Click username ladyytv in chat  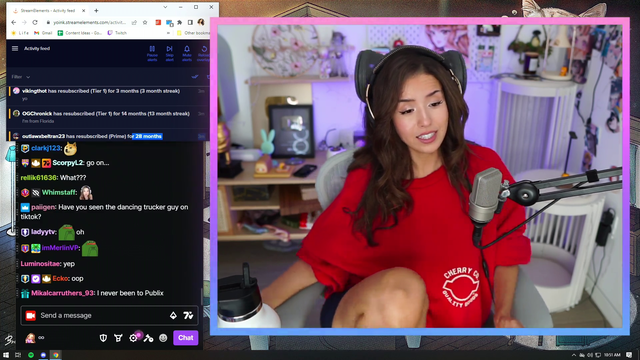click(x=43, y=232)
